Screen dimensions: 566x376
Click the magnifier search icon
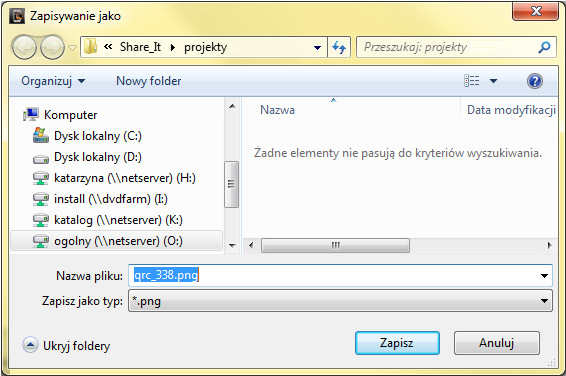point(544,47)
